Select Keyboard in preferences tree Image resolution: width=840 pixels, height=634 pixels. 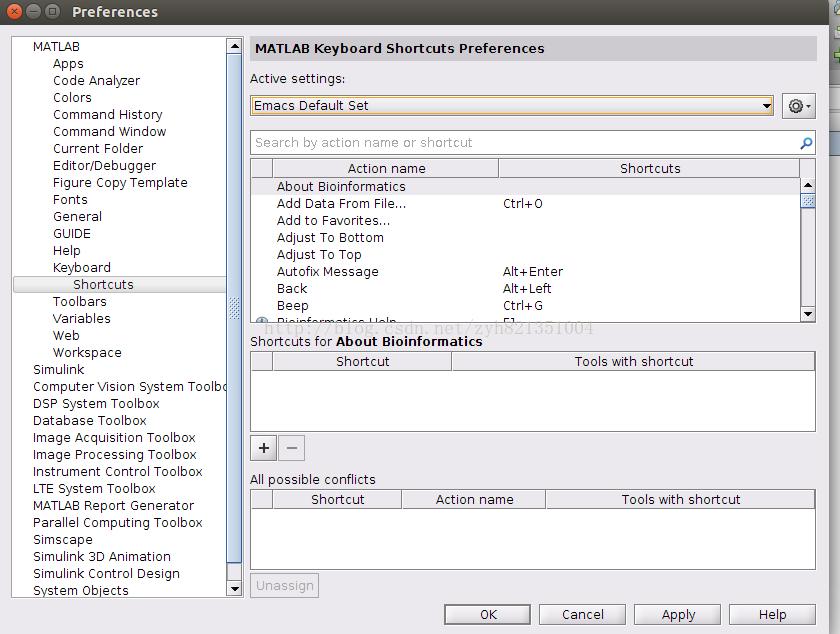[82, 267]
